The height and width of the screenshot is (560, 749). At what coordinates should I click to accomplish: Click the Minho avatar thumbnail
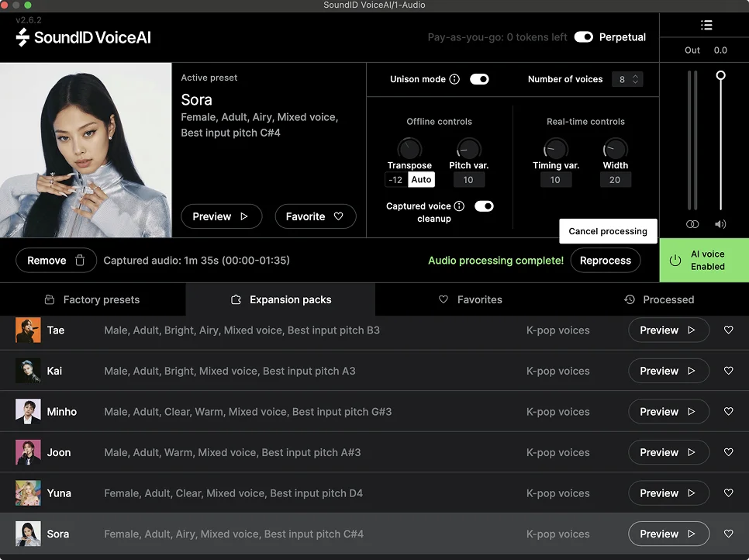(28, 411)
